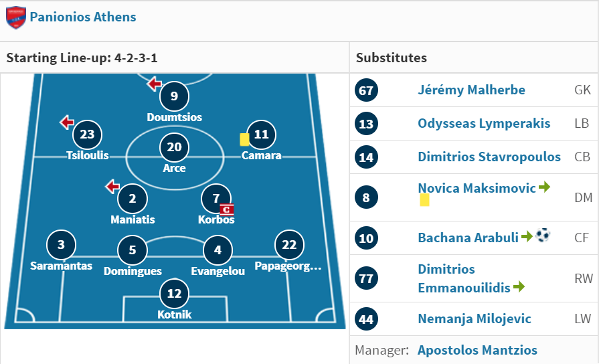Viewport: 599px width, 364px height.
Task: Click the red arrow next to Maniatis
Action: (112, 187)
